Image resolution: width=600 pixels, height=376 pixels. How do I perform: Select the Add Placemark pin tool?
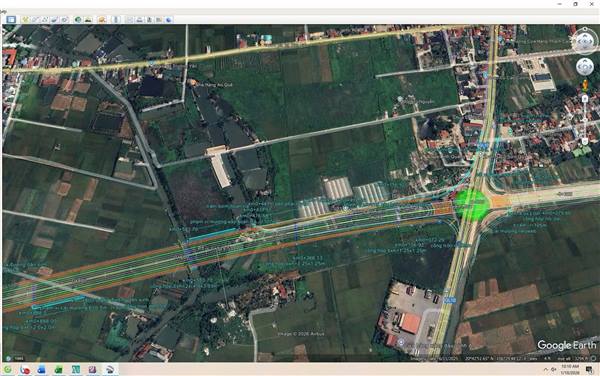tap(25, 20)
